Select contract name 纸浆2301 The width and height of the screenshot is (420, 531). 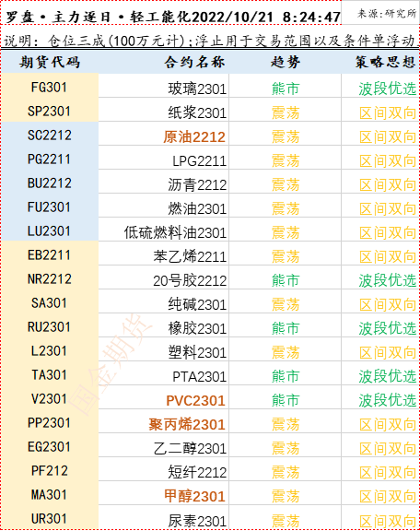click(x=197, y=113)
